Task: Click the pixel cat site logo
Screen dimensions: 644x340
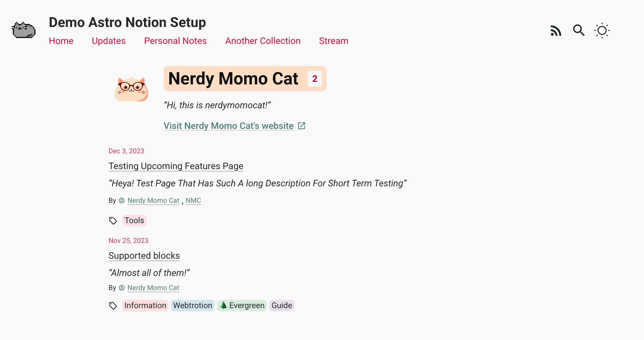Action: [x=24, y=30]
